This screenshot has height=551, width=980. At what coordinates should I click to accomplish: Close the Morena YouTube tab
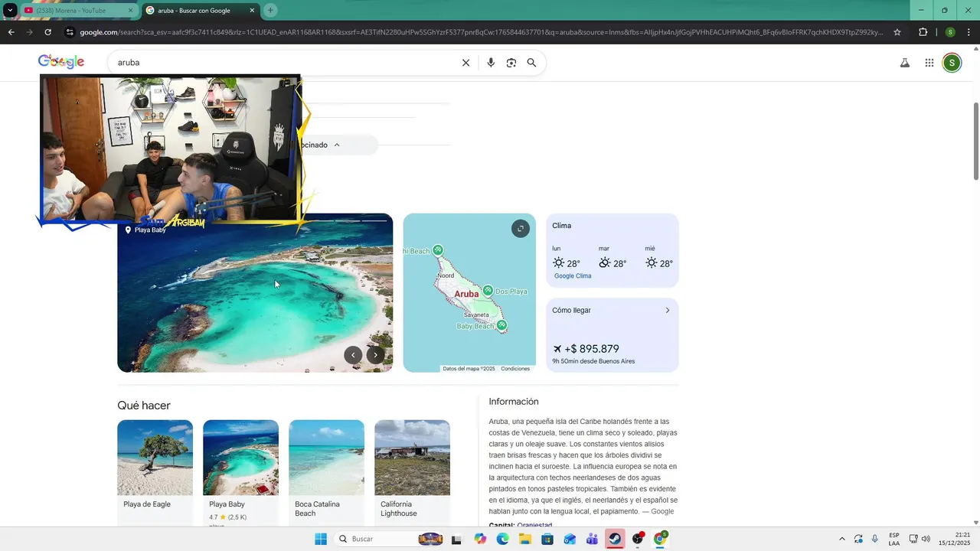(130, 11)
